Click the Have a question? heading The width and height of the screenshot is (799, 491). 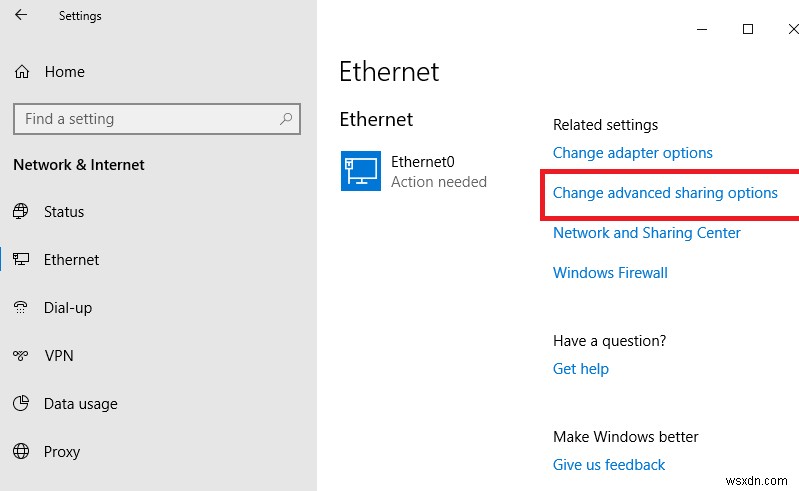(x=609, y=341)
